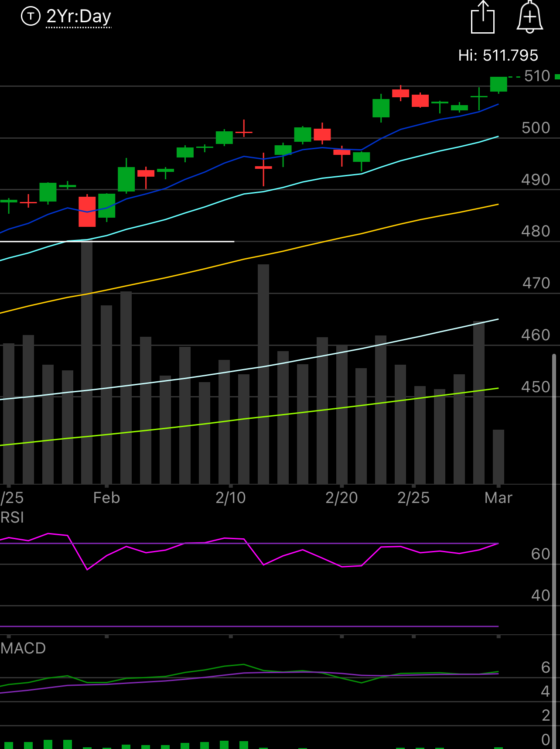560x749 pixels.
Task: Tap the MACD 2 scale label
Action: pos(546,715)
